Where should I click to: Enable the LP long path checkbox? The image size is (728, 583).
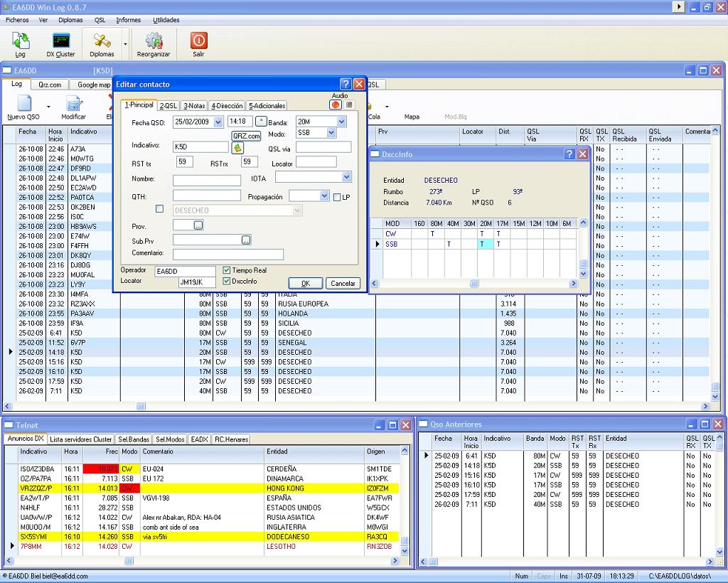coord(337,197)
